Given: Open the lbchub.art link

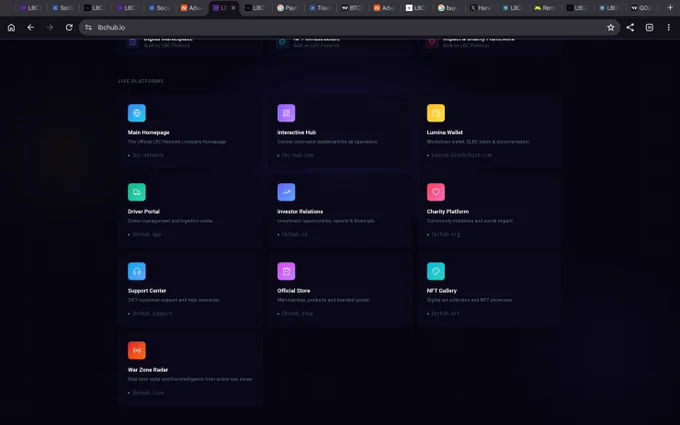Looking at the screenshot, I should click(445, 314).
